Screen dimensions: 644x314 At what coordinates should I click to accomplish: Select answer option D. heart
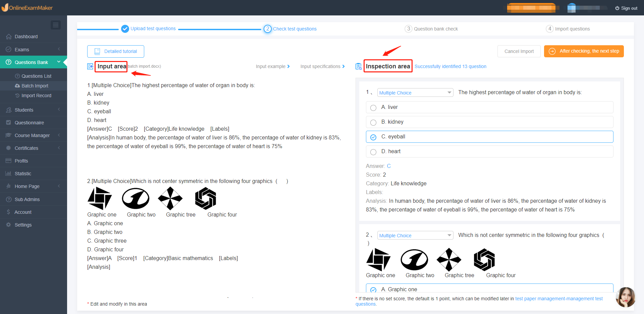coord(489,151)
